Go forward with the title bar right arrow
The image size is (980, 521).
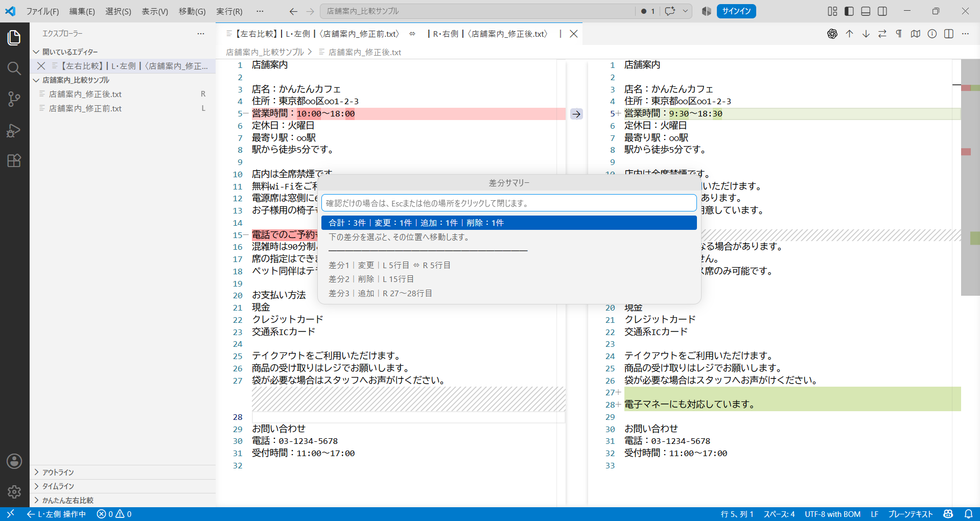(x=310, y=11)
